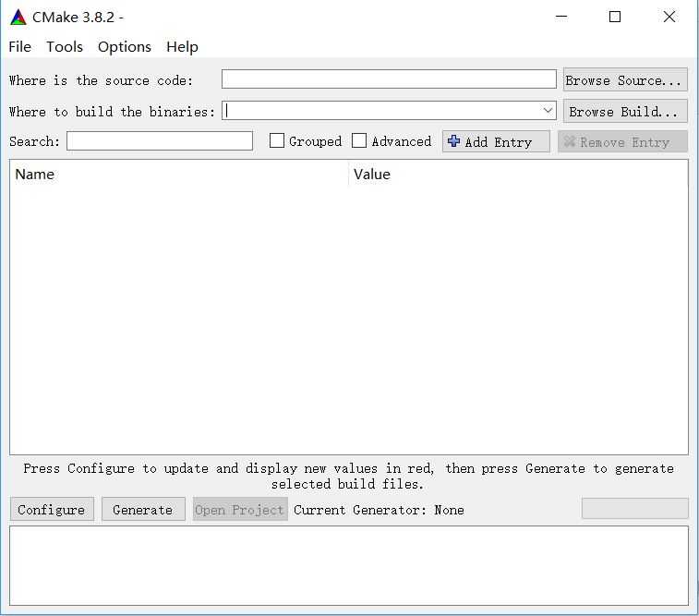
Task: Enable the Advanced checkbox
Action: (x=359, y=141)
